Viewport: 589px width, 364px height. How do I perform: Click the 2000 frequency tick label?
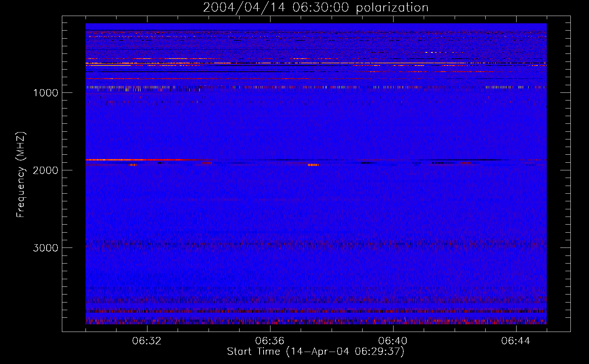tap(46, 170)
